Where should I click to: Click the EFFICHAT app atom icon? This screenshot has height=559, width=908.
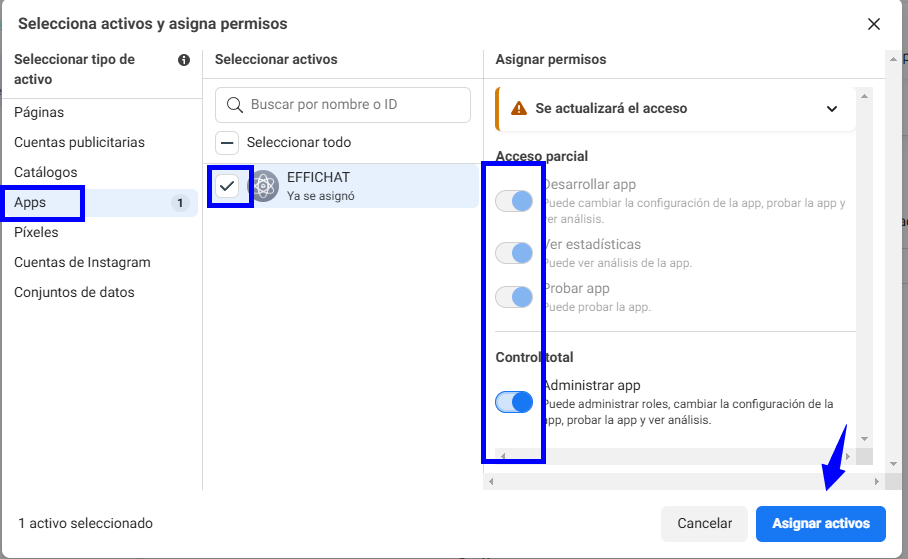[x=264, y=186]
